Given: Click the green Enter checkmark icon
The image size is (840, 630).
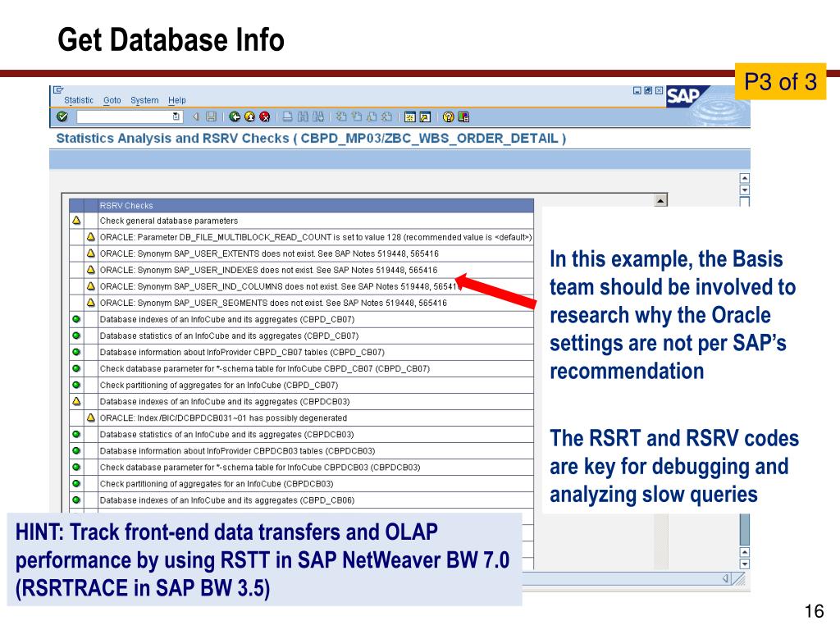Looking at the screenshot, I should [x=62, y=116].
